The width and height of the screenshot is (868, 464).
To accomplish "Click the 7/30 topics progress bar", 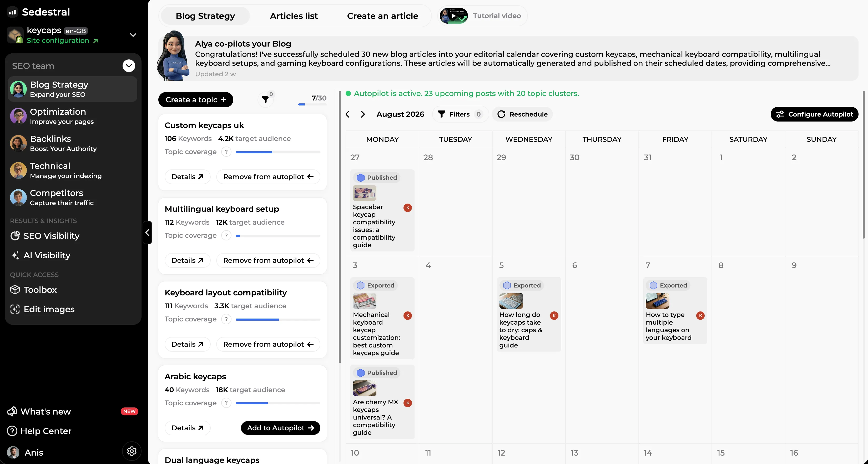I will coord(312,104).
